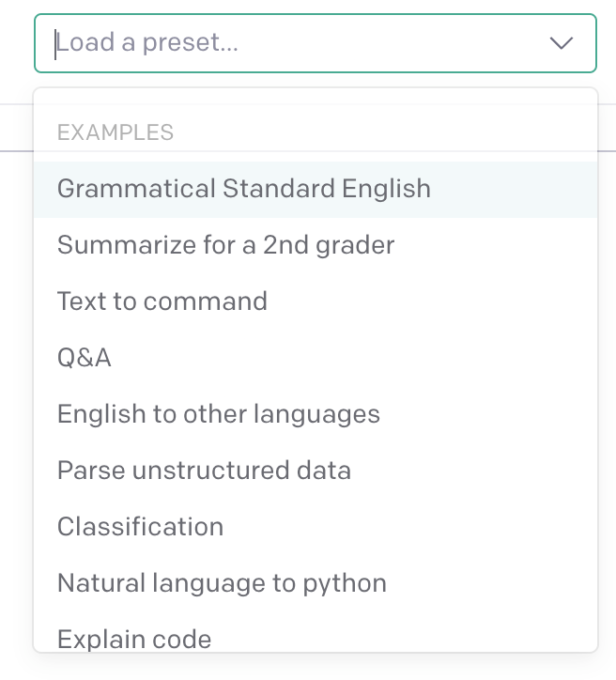Select the preset listed directly below Q&A
Viewport: 616px width, 680px height.
click(219, 414)
